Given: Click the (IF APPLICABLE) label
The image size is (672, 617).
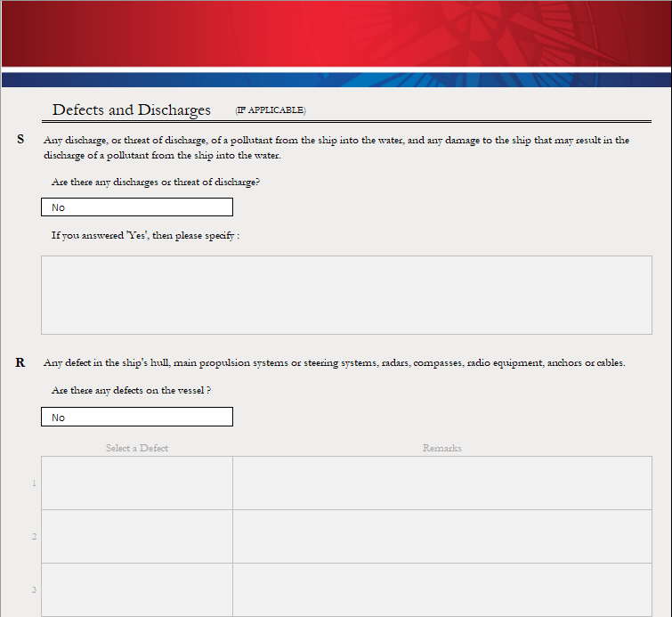Looking at the screenshot, I should 270,110.
